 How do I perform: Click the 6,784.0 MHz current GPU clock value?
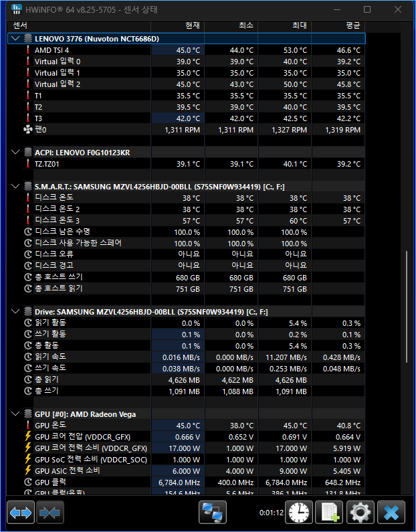click(179, 482)
